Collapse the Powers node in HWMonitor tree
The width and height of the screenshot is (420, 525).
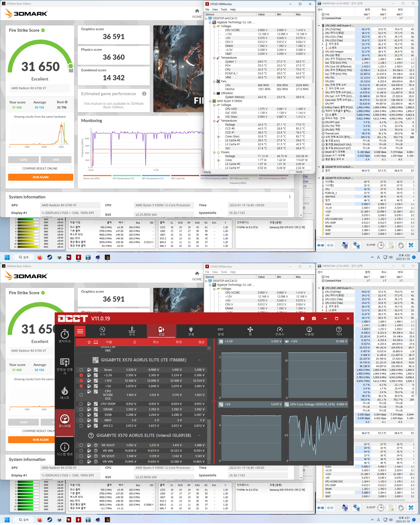(214, 152)
